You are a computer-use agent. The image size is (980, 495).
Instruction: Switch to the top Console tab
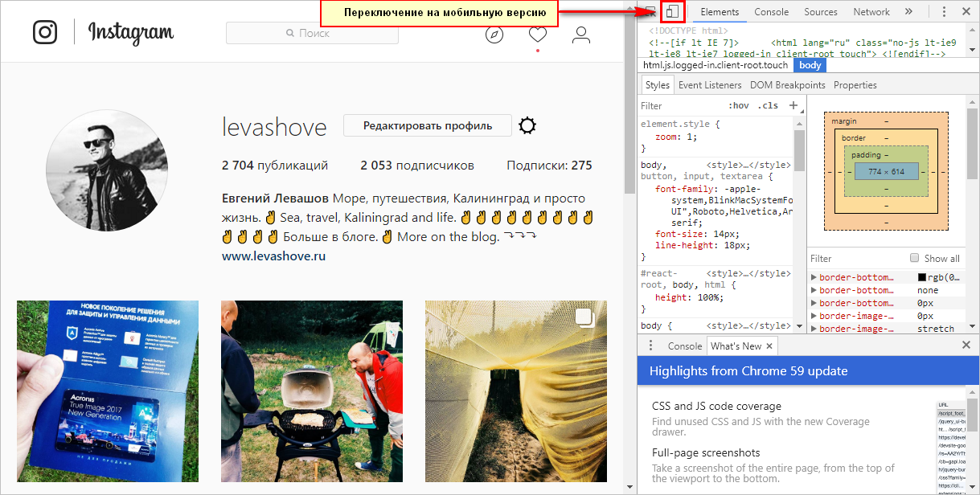[x=771, y=12]
